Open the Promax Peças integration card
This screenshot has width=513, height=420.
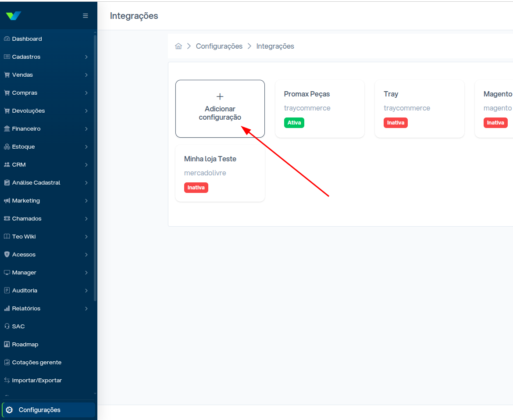[x=320, y=109]
